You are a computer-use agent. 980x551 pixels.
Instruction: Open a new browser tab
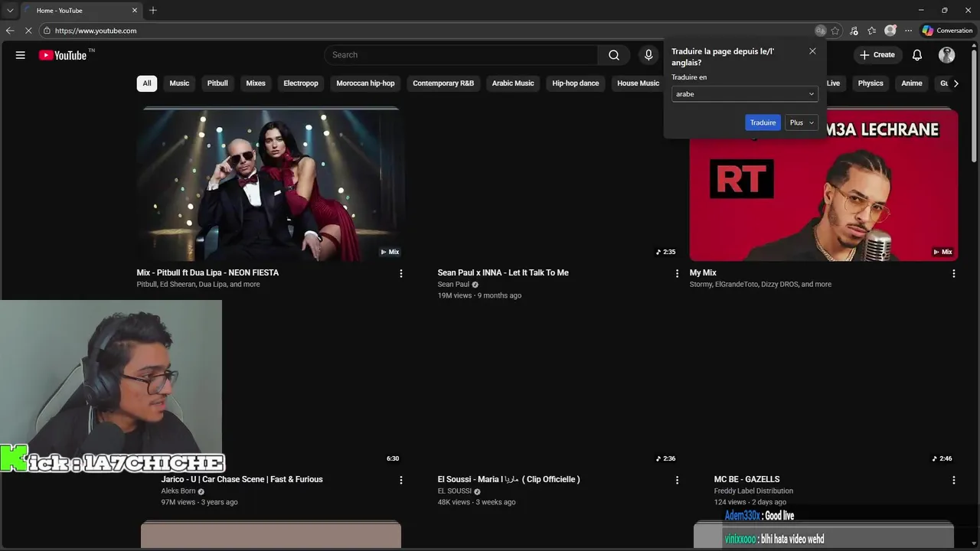(x=153, y=11)
